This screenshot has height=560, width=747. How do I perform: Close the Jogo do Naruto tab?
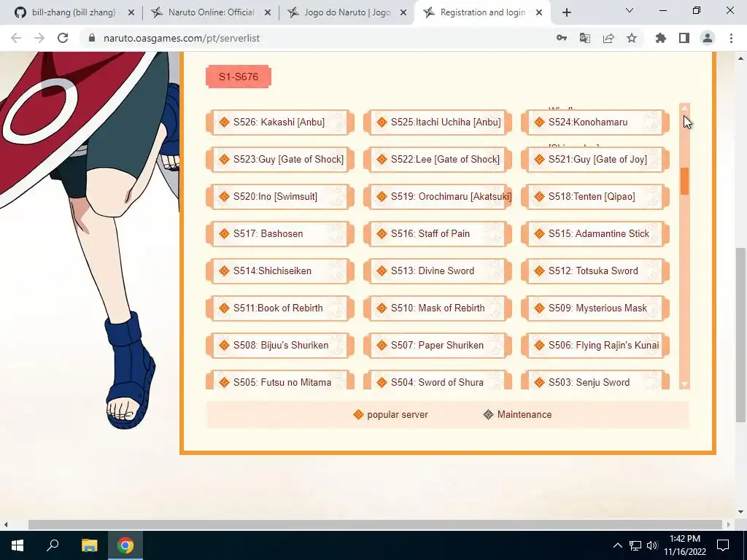click(x=403, y=13)
